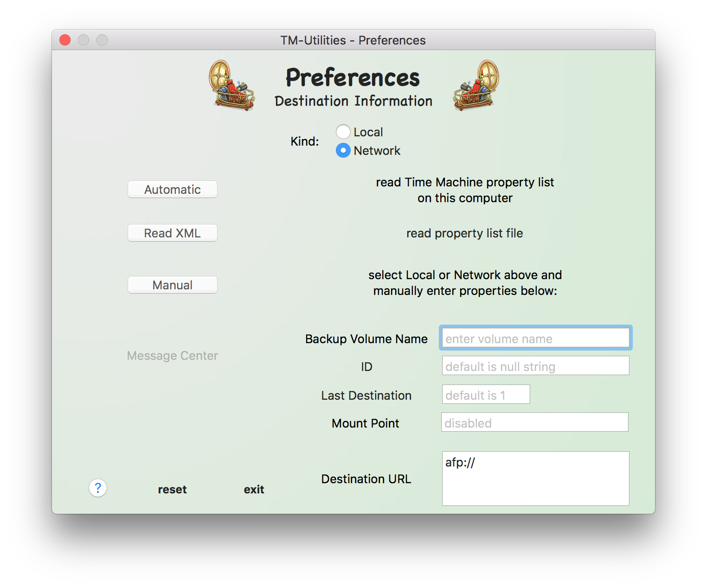Click the reset button
Screen dimensions: 707x588
pyautogui.click(x=172, y=489)
